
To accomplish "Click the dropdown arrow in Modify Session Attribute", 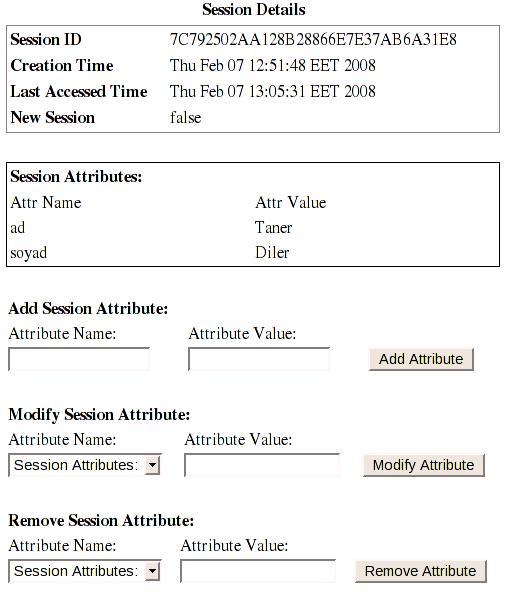I will [152, 465].
